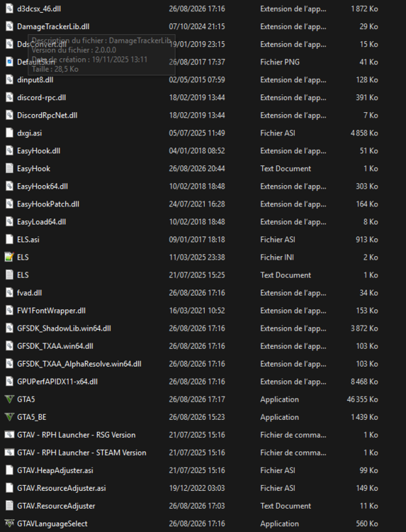This screenshot has width=406, height=532.
Task: Click the date 21/07/2025 15:25
Action: (197, 275)
